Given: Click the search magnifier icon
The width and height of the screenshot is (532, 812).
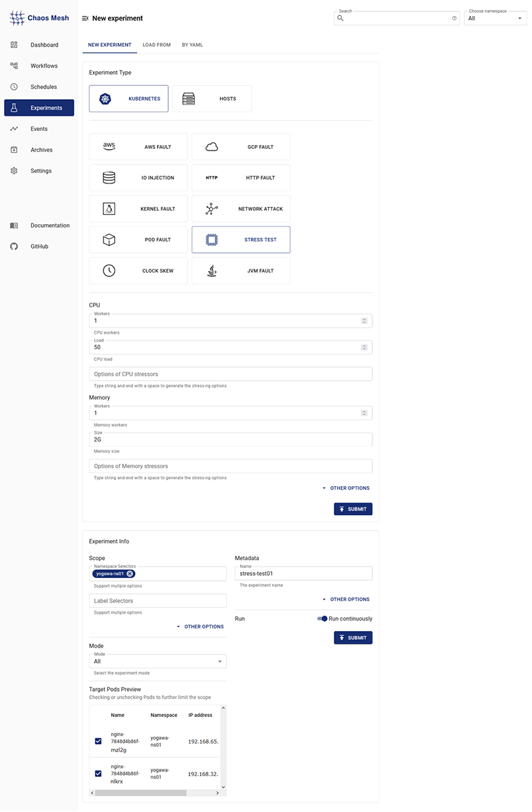Looking at the screenshot, I should click(340, 18).
